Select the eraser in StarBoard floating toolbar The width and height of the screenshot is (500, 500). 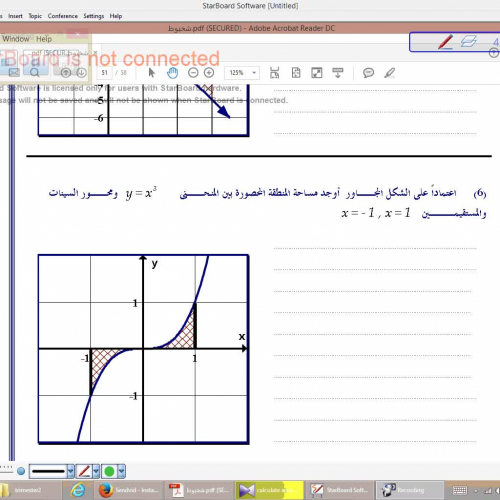(468, 42)
